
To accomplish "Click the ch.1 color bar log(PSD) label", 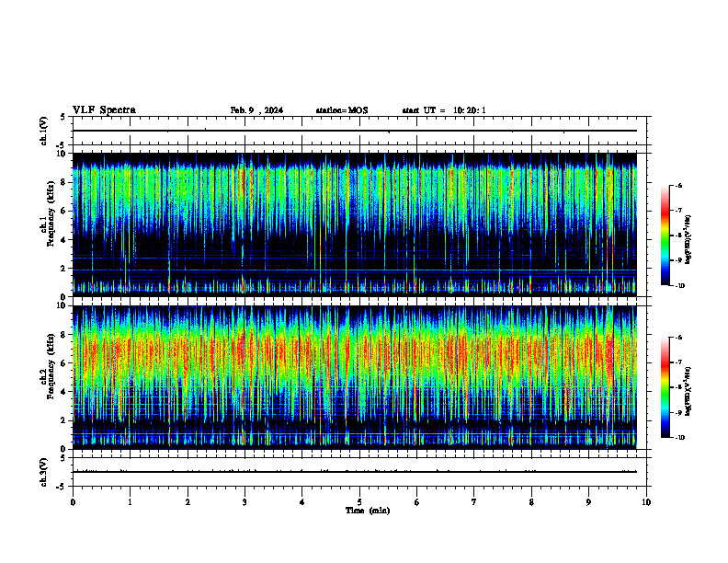I will [688, 239].
